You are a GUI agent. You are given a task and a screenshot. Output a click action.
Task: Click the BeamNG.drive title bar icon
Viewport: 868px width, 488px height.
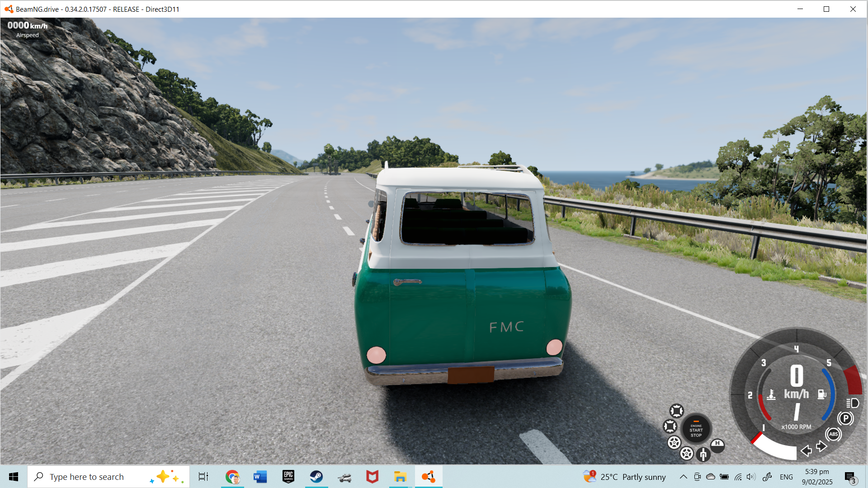(x=9, y=9)
